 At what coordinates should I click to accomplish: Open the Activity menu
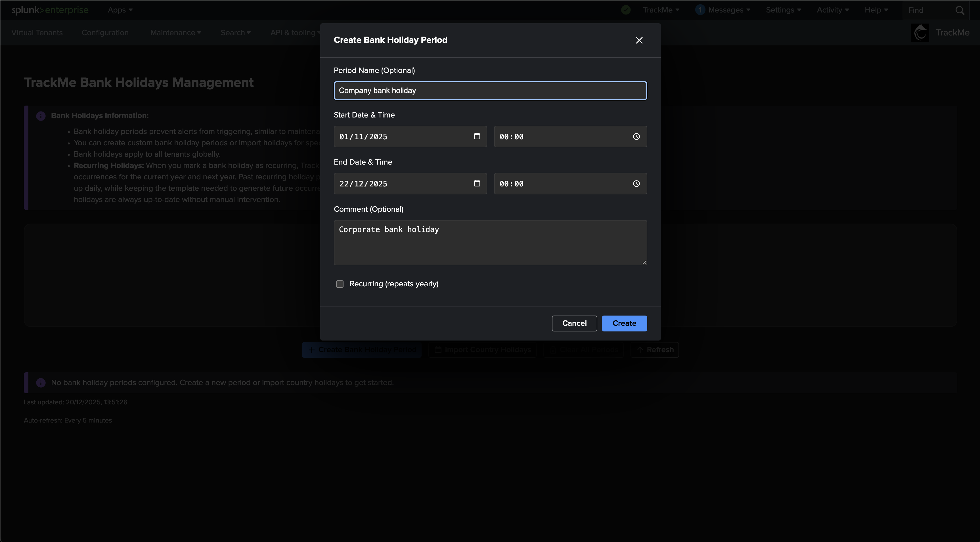tap(832, 10)
